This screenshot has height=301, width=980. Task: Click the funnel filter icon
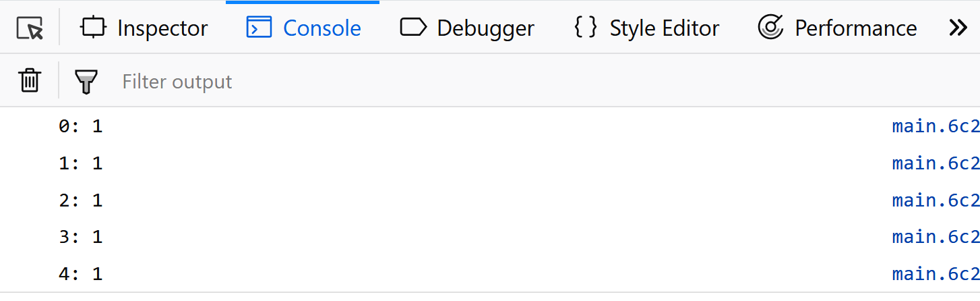point(86,82)
